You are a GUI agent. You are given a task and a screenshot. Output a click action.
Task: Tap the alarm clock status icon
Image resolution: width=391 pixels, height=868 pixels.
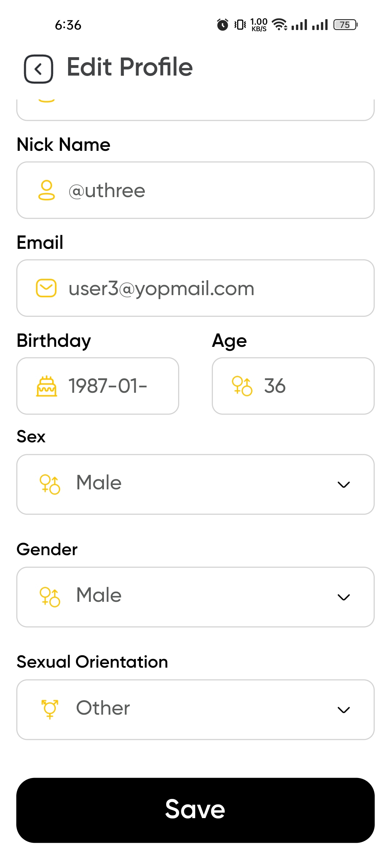[x=223, y=25]
